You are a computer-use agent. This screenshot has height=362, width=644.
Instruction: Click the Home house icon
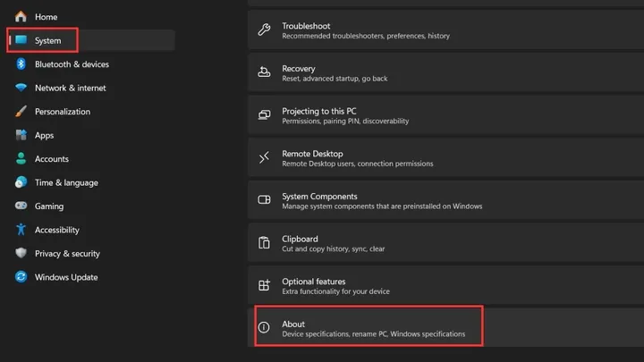(x=21, y=16)
